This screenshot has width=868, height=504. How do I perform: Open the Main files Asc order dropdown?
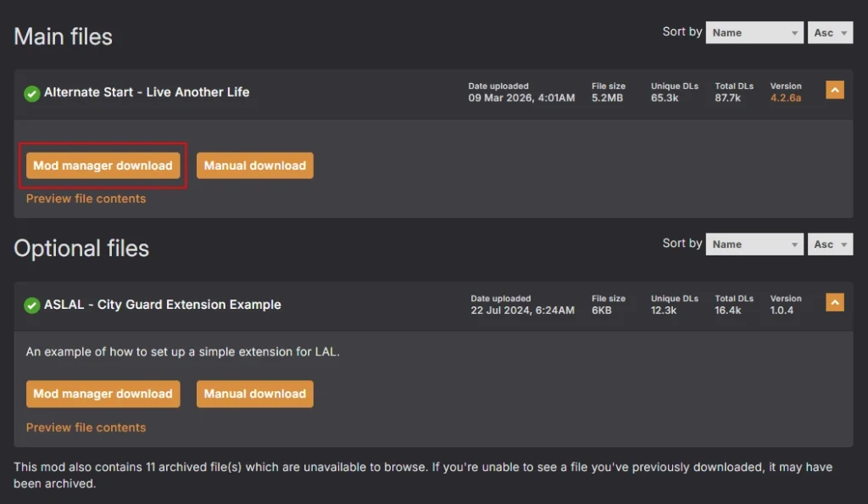pyautogui.click(x=829, y=33)
